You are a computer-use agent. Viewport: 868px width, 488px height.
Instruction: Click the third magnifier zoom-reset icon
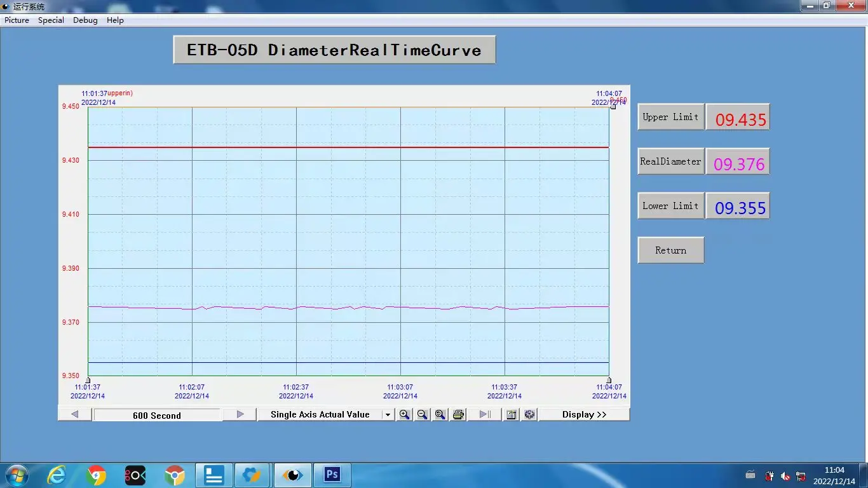click(x=440, y=414)
